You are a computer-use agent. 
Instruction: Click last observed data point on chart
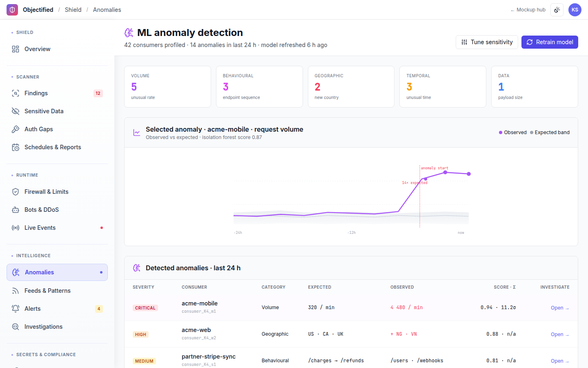tap(469, 174)
